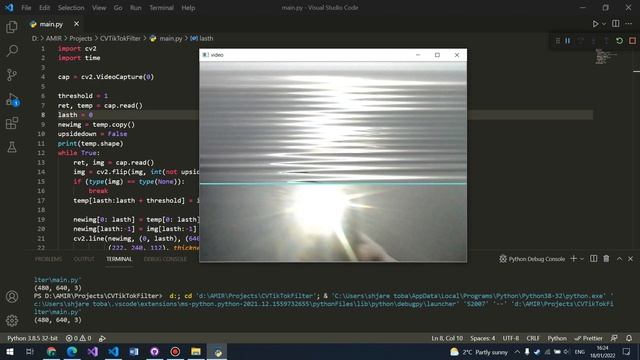Click the AMIR breadcrumb segment
640x360 pixels.
(x=53, y=38)
